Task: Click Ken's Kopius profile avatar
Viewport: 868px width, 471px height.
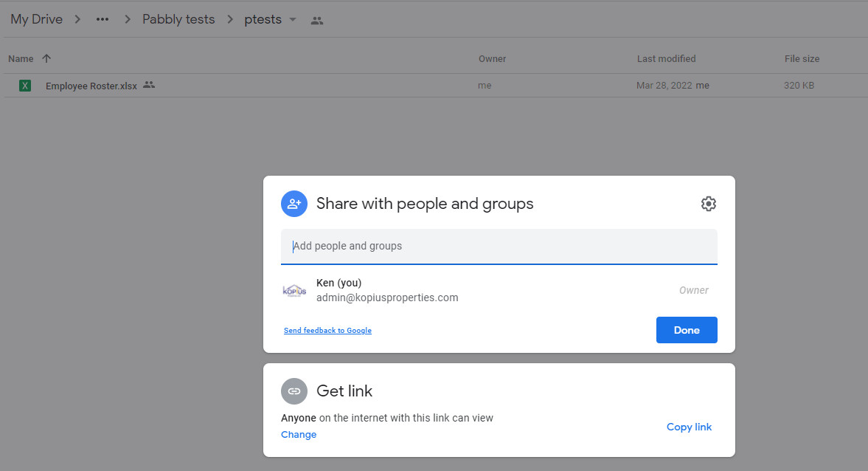Action: (x=294, y=290)
